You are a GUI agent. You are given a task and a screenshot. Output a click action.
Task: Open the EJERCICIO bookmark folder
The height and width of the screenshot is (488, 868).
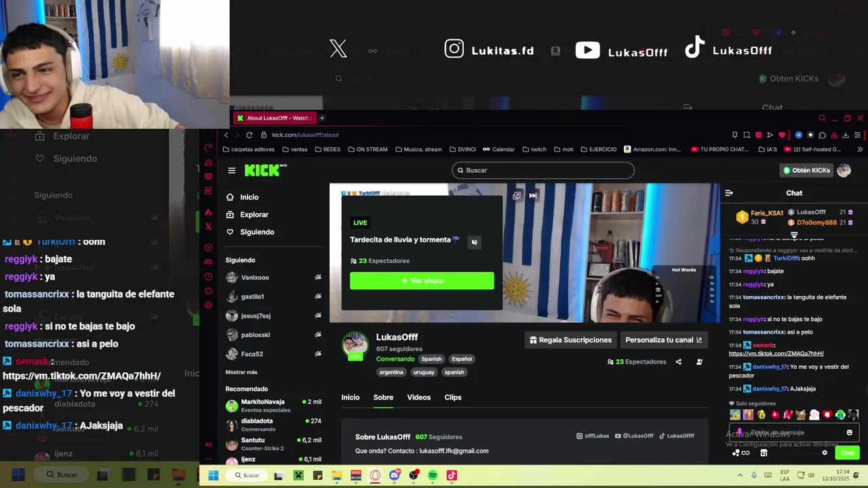pos(598,149)
